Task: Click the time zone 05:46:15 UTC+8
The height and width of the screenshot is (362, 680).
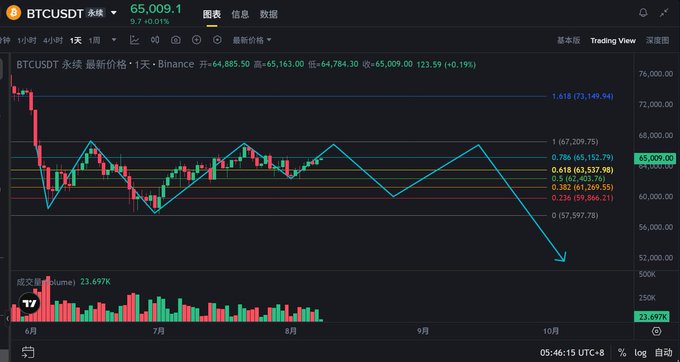Action: click(x=572, y=352)
